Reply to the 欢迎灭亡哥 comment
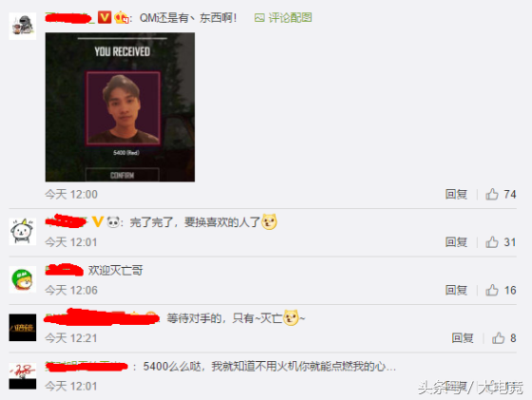Screen dimensions: 532x400 456,290
